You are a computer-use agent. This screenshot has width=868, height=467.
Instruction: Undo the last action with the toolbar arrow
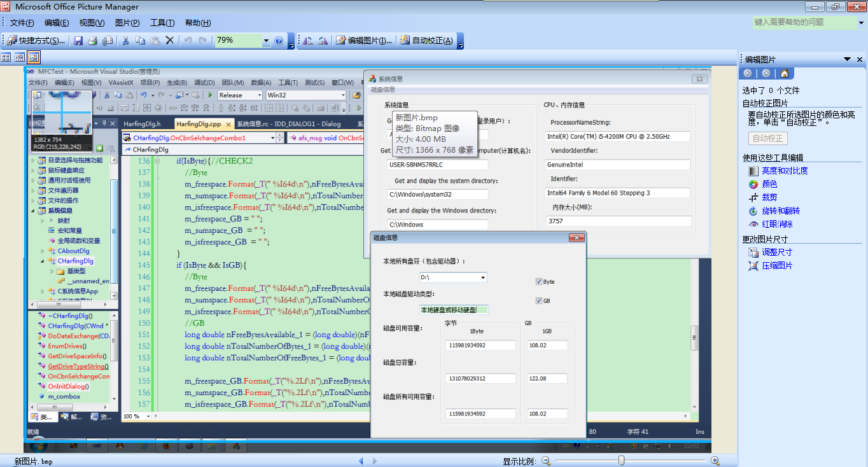point(188,41)
